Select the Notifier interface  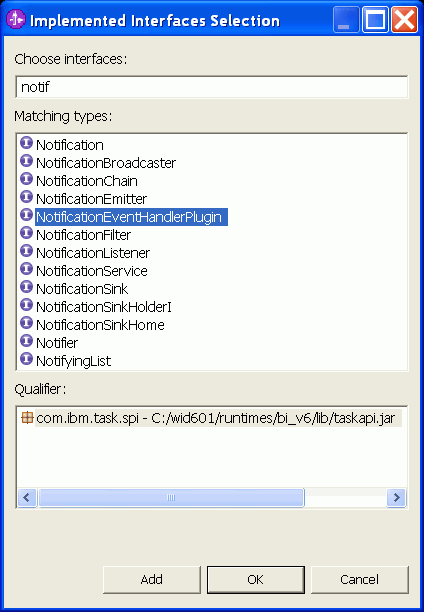(57, 343)
